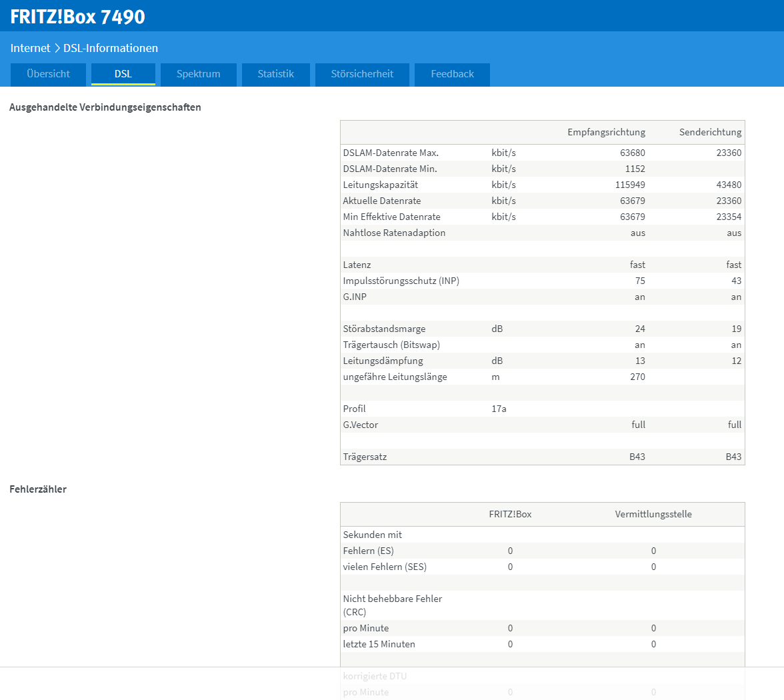Click the value 115949

[630, 185]
